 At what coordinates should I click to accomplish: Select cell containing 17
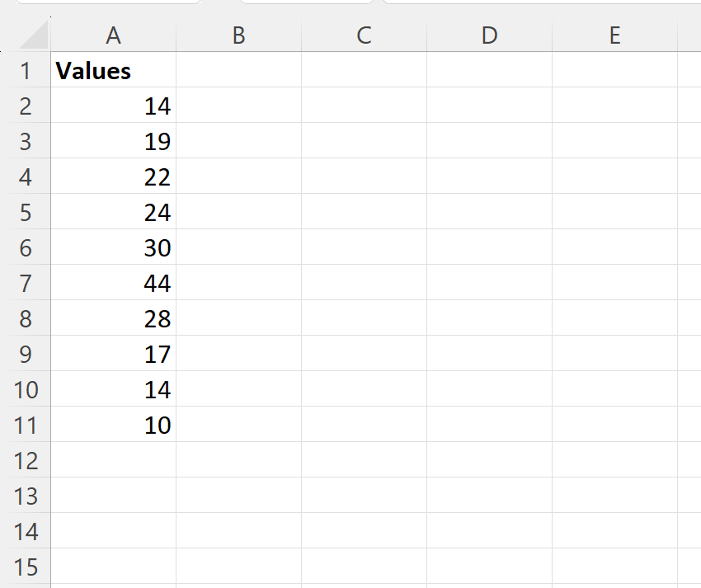114,353
